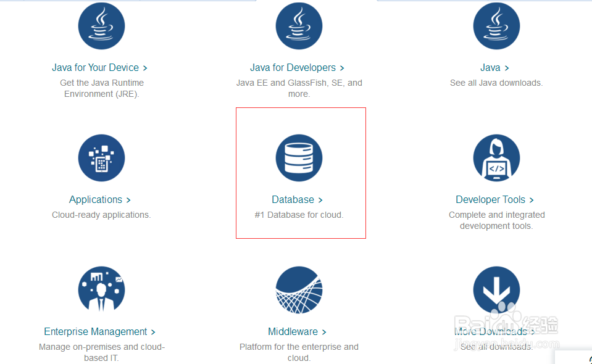Click text 'Platform for the enterprise and cloud.'

(x=299, y=352)
